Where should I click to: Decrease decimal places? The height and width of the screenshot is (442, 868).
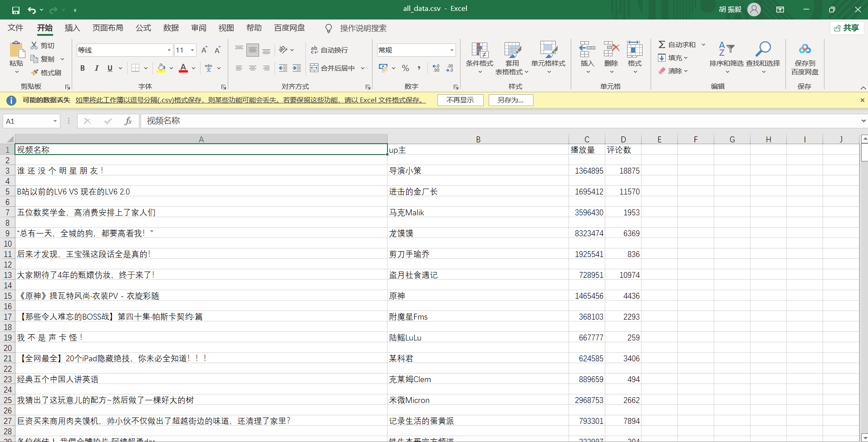point(450,68)
